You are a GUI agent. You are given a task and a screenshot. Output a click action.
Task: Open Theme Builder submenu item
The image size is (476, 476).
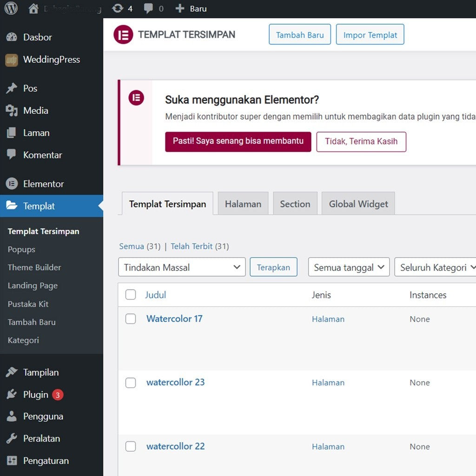point(34,267)
